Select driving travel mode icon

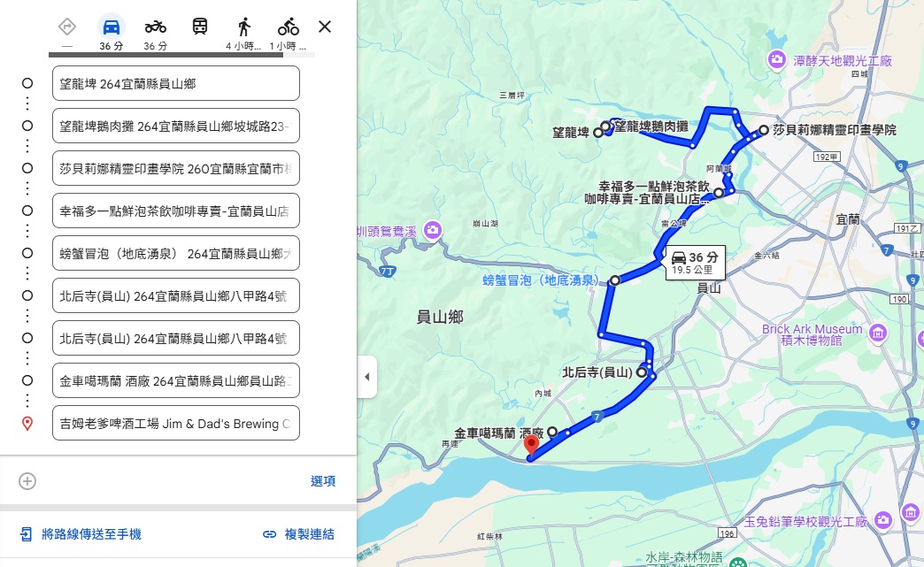(112, 27)
